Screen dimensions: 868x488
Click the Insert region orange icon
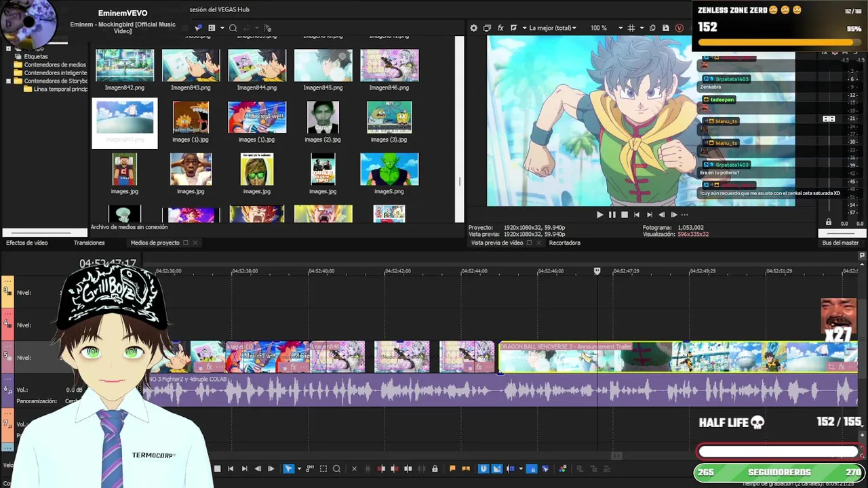click(466, 468)
